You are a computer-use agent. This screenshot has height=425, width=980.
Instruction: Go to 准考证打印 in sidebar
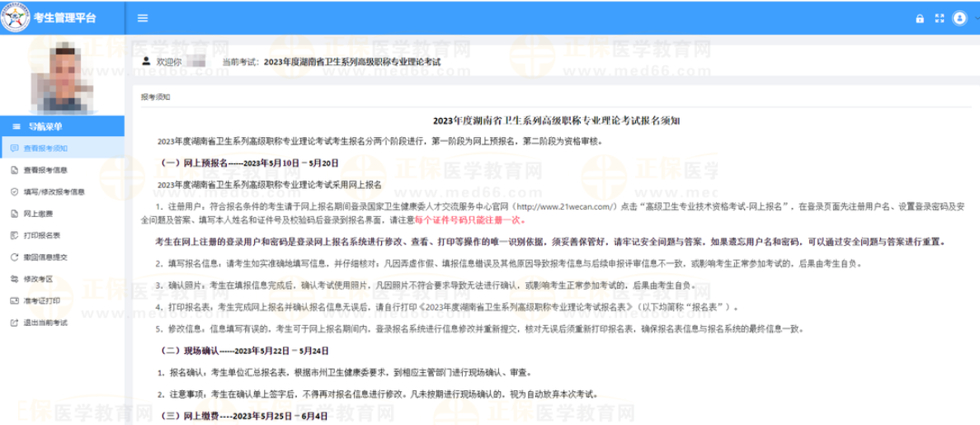(x=43, y=300)
